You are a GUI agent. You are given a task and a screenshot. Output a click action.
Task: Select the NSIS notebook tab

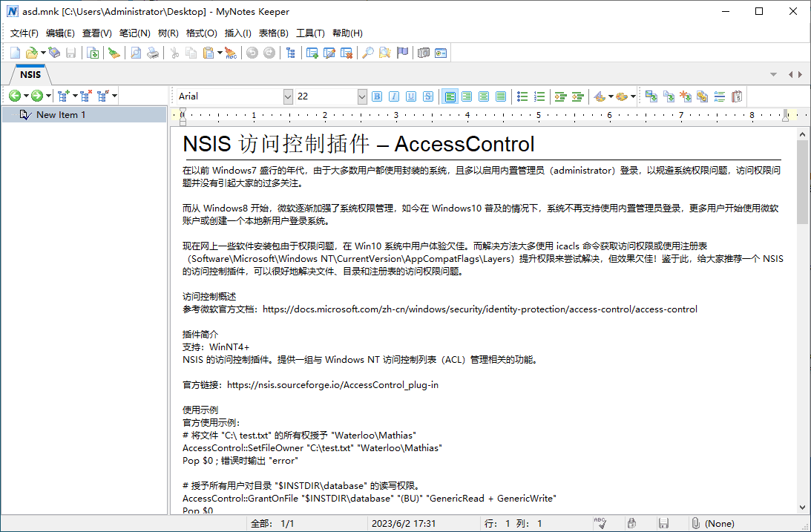click(x=30, y=74)
